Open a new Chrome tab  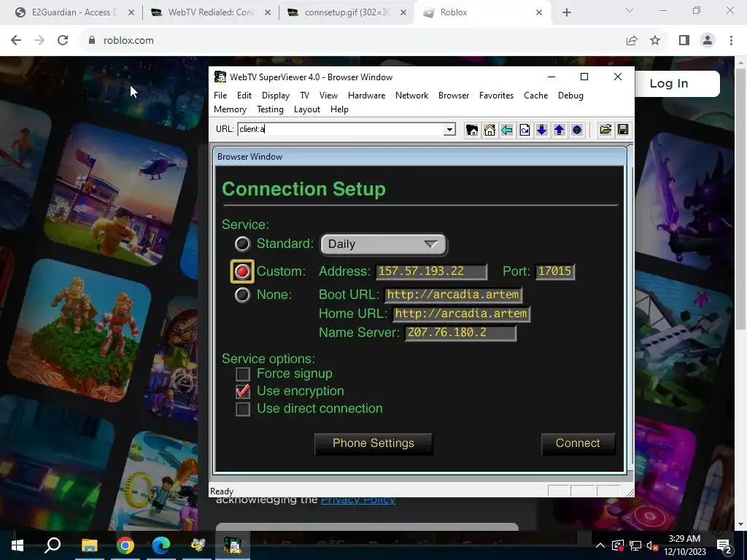(x=566, y=12)
